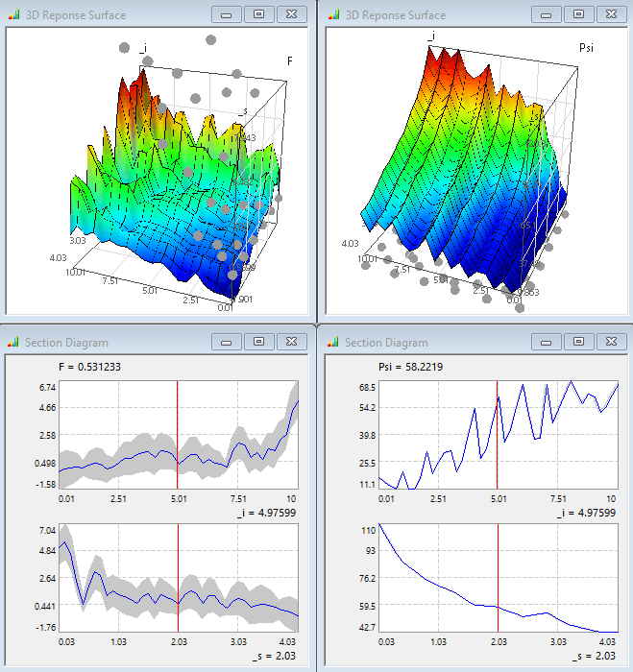The height and width of the screenshot is (672, 633).
Task: Select the Psi = 58.2219 value label
Action: coord(410,367)
